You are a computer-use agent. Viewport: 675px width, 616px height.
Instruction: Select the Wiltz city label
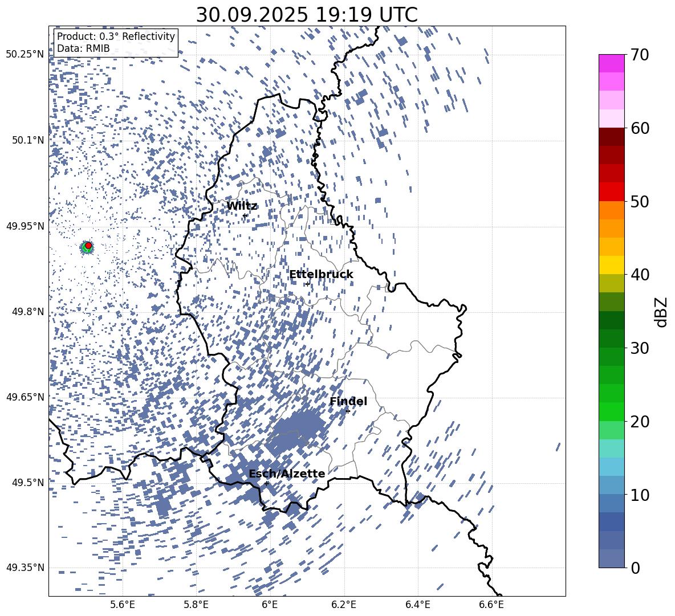tap(242, 206)
